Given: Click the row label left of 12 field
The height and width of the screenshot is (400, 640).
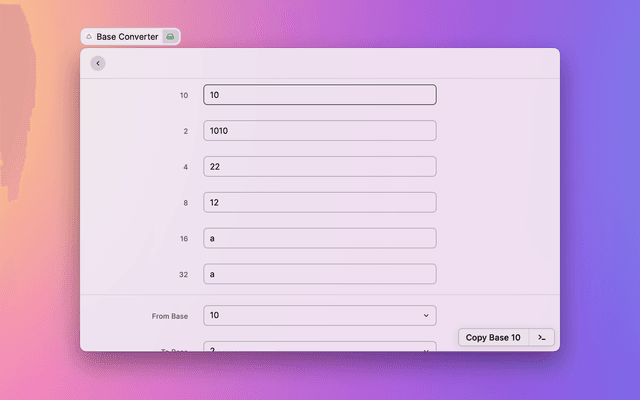Looking at the screenshot, I should 185,204.
